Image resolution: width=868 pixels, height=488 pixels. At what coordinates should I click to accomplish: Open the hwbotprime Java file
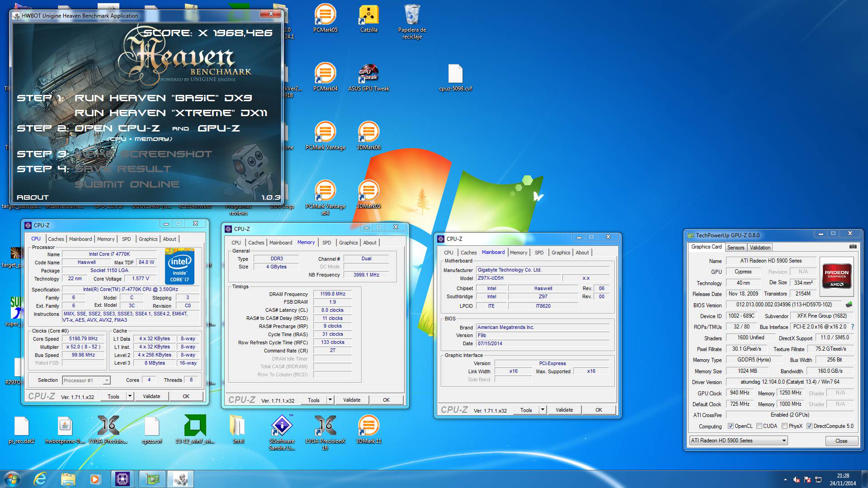[x=65, y=429]
